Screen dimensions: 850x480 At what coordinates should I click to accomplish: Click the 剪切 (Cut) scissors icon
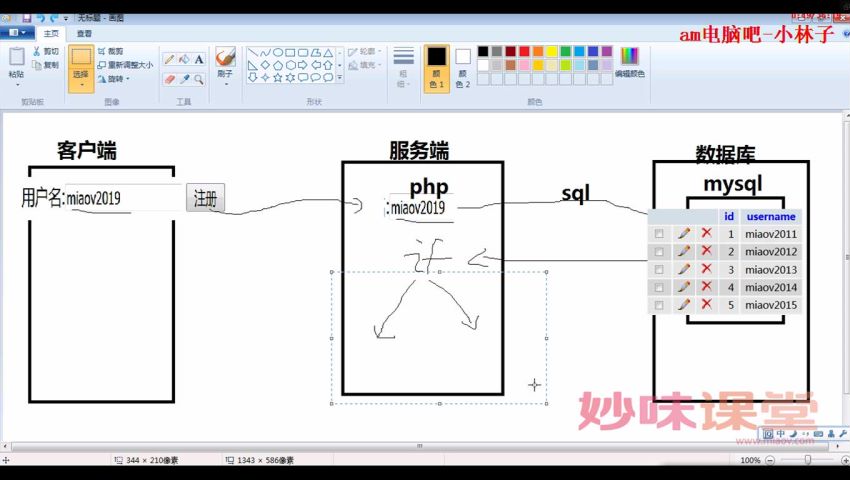click(x=38, y=51)
